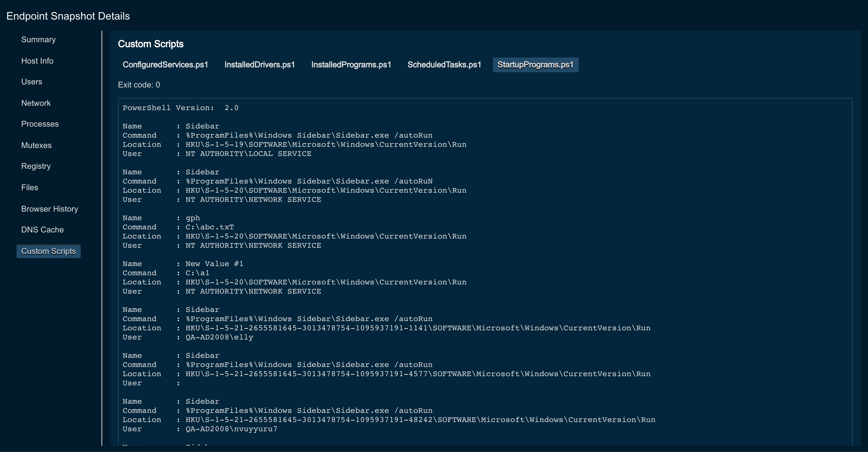Switch to ScheduledTasks.ps1 tab

[444, 65]
